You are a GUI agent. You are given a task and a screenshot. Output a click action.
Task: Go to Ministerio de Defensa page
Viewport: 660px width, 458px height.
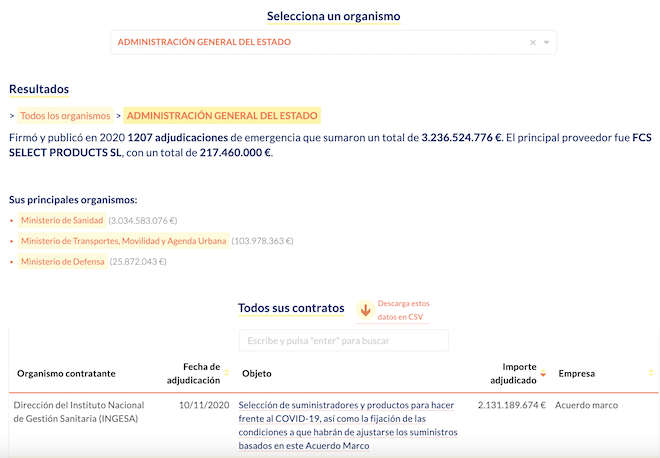pyautogui.click(x=63, y=262)
